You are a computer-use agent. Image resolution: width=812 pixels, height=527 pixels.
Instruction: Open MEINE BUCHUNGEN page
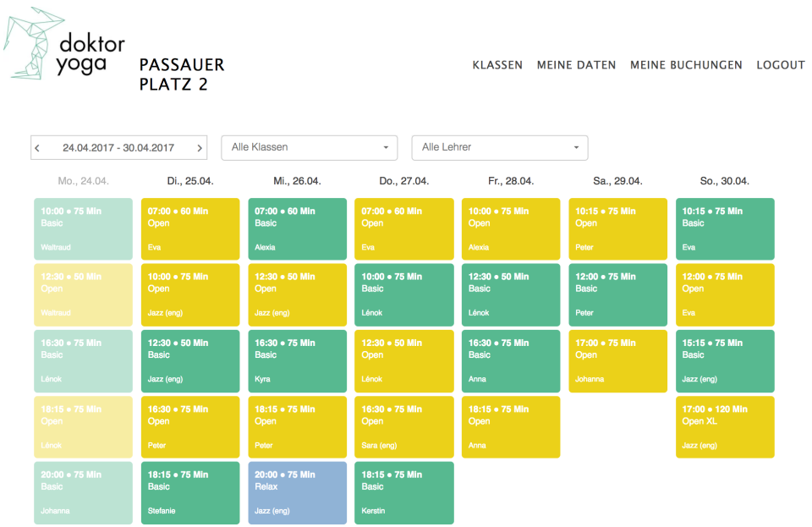tap(686, 65)
